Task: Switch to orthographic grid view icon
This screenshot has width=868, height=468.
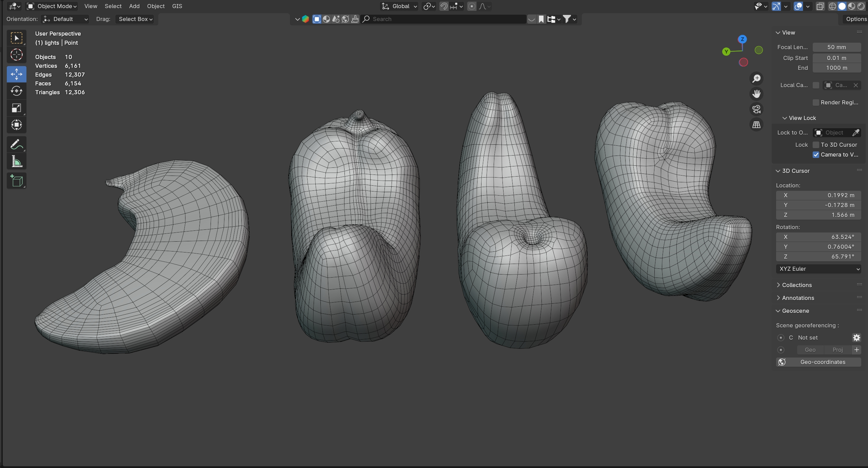Action: tap(756, 125)
